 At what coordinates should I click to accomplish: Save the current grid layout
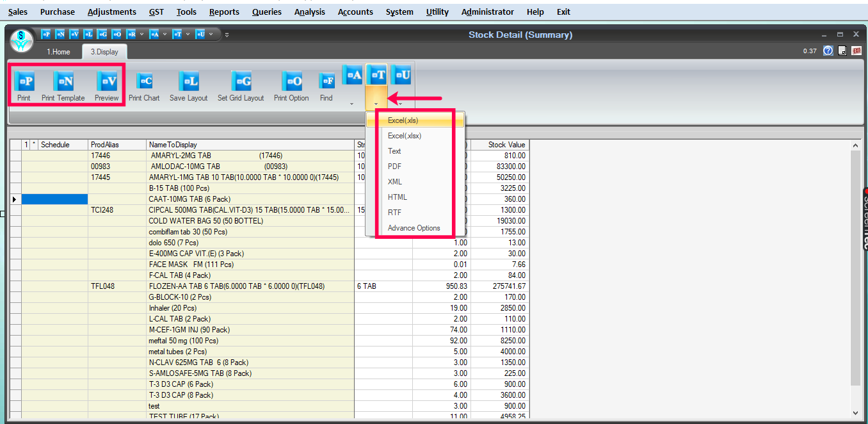click(x=188, y=85)
